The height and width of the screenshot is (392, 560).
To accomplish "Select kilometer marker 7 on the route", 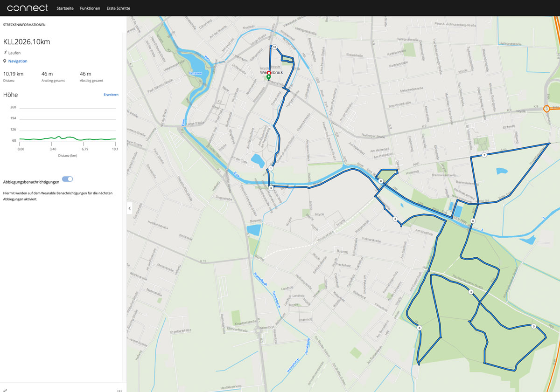I will [x=484, y=155].
